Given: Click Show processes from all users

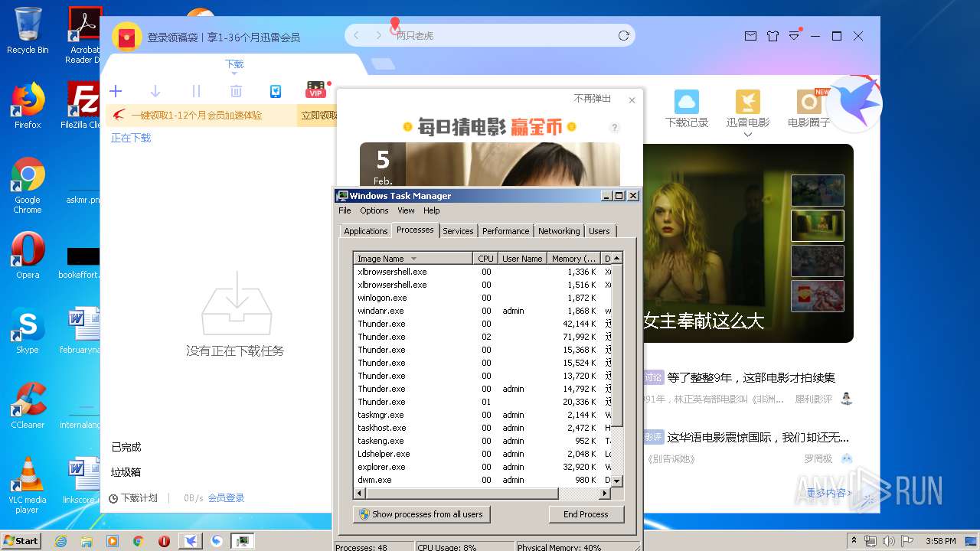Looking at the screenshot, I should click(422, 514).
